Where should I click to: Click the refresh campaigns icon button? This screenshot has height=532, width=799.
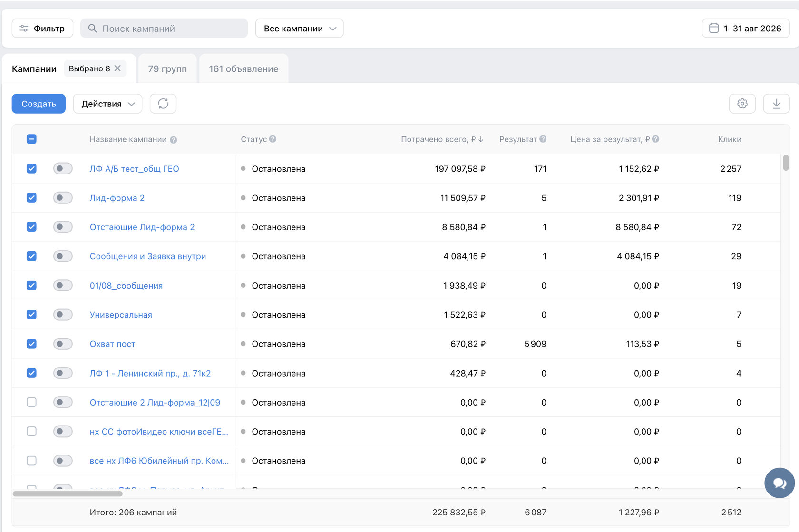click(x=163, y=104)
